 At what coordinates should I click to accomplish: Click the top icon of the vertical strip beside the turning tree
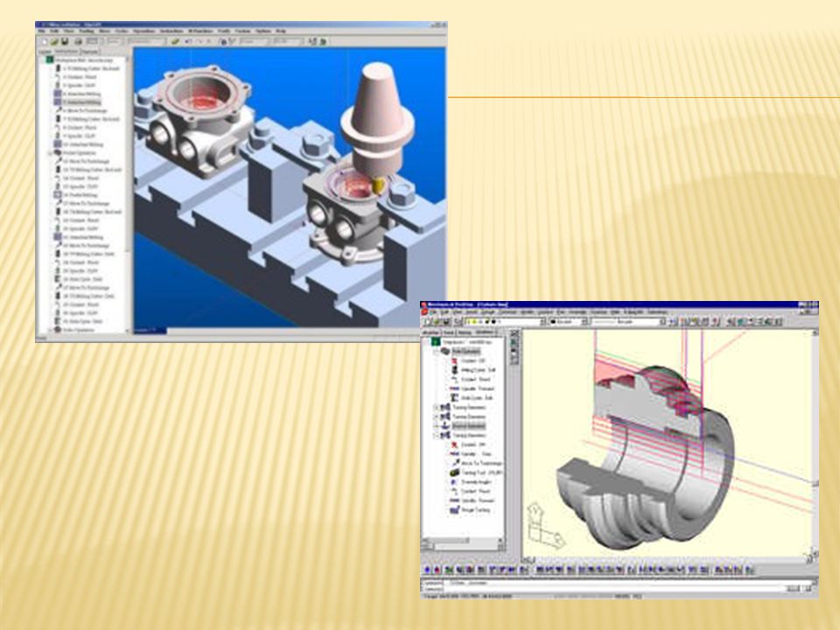pyautogui.click(x=514, y=334)
